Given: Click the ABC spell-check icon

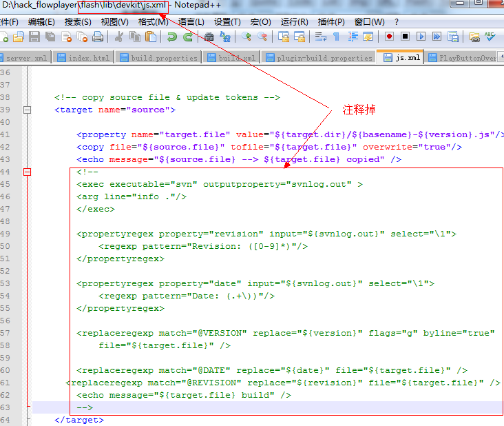Looking at the screenshot, I should coord(490,37).
